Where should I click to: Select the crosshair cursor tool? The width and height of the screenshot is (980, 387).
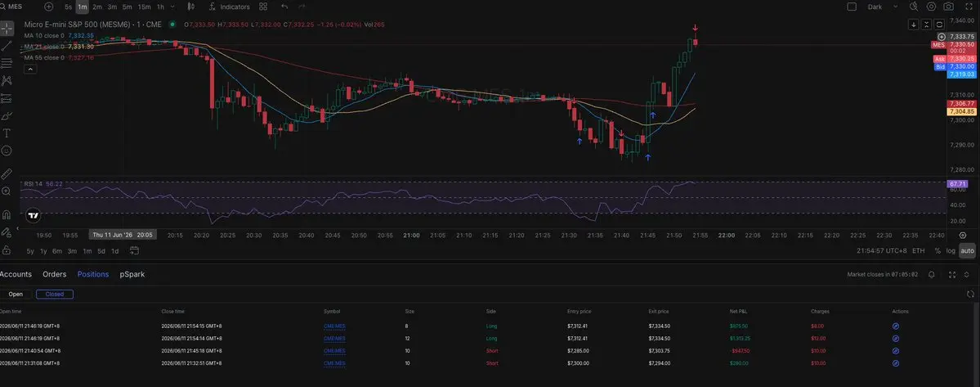(7, 28)
